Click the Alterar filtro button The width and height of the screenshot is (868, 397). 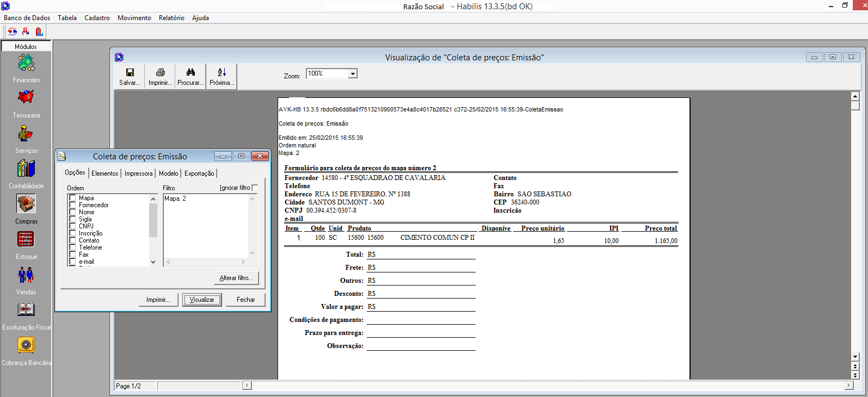(236, 278)
